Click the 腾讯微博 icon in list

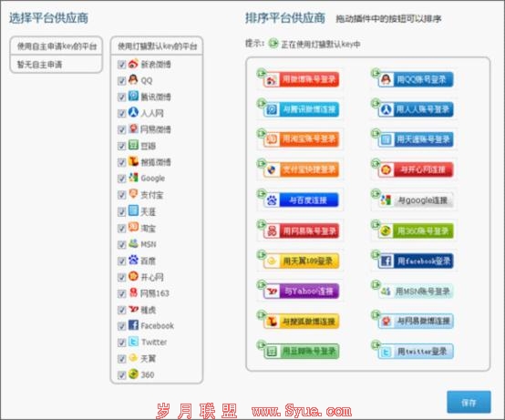(x=133, y=96)
